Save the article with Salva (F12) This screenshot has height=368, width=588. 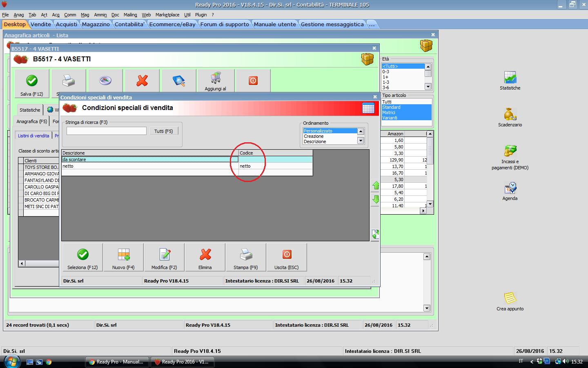click(32, 83)
